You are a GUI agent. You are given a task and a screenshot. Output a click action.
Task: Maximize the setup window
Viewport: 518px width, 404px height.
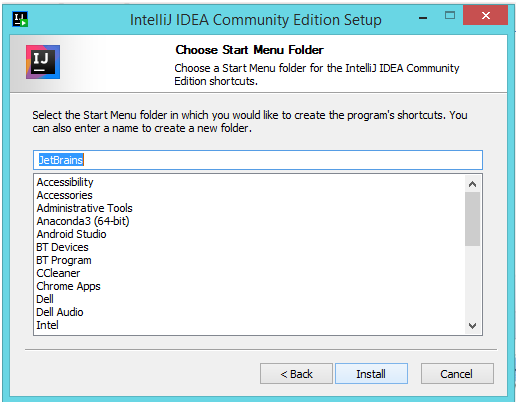point(450,15)
